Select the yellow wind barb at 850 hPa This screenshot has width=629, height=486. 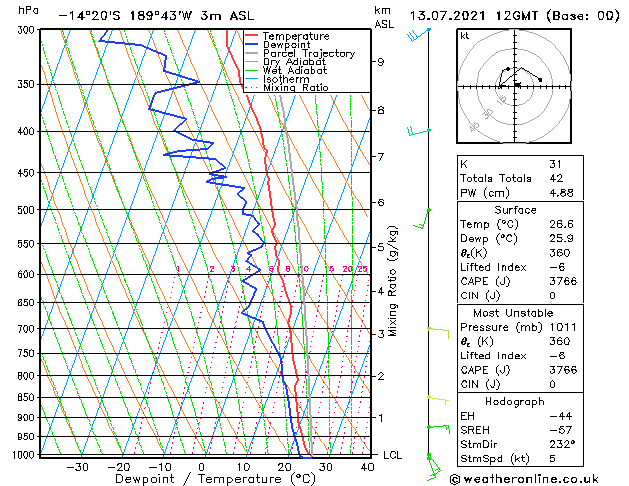(x=436, y=398)
